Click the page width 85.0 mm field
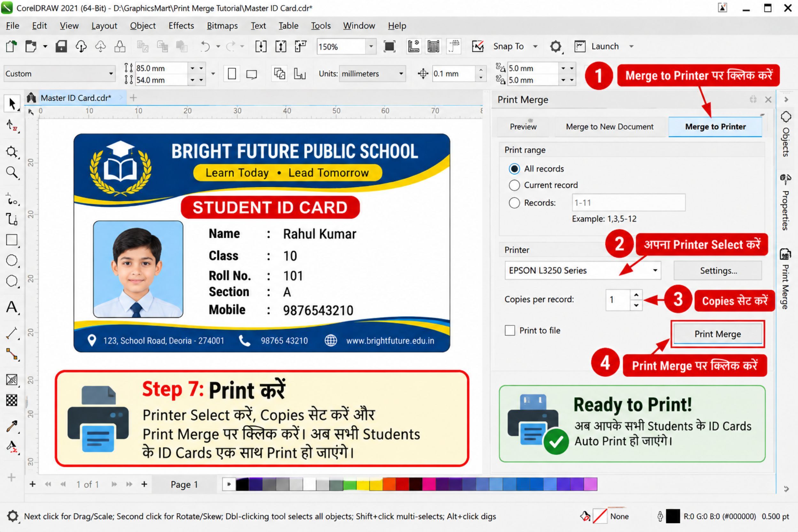The height and width of the screenshot is (532, 798). coord(161,68)
